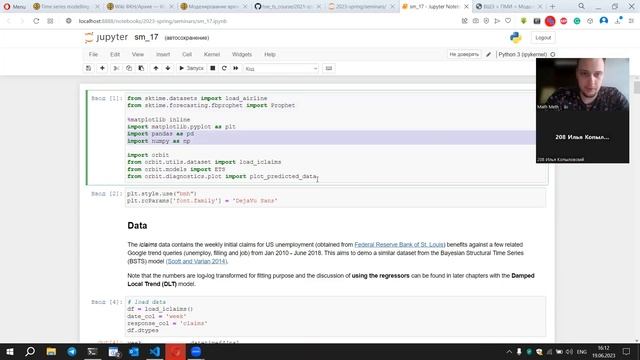The width and height of the screenshot is (640, 360).
Task: Open the Cell menu in Jupyter
Action: click(x=187, y=54)
